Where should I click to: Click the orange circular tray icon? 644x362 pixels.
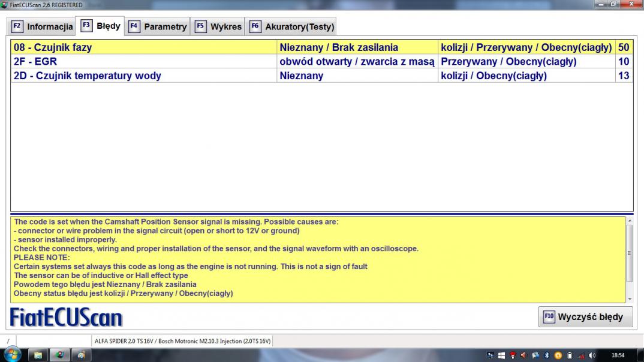558,355
